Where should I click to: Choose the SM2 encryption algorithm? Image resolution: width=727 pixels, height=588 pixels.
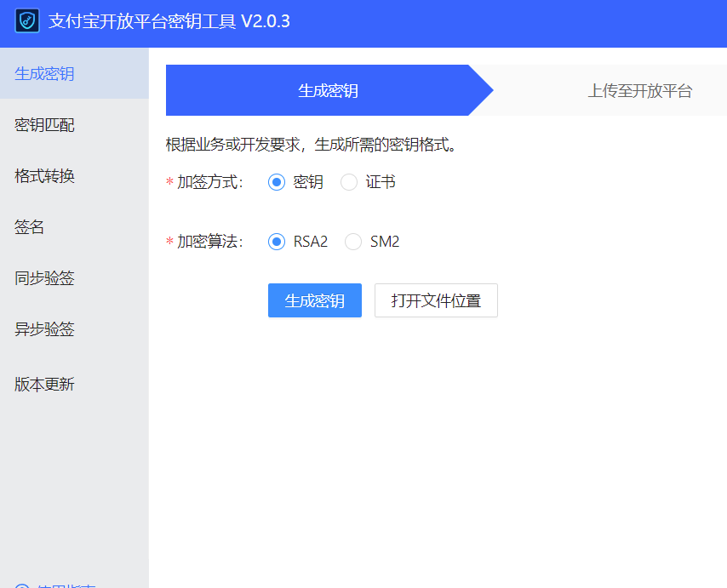point(353,242)
